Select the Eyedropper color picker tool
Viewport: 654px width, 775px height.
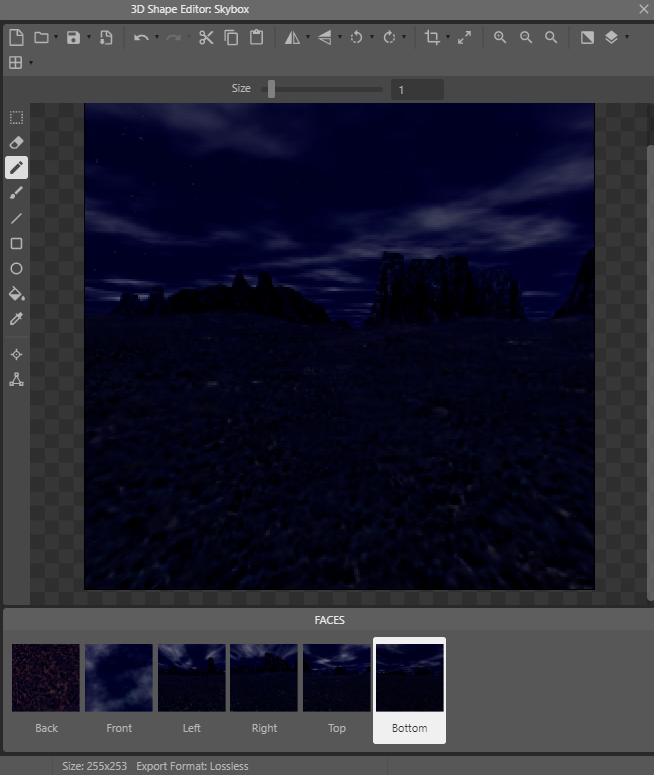[x=16, y=319]
